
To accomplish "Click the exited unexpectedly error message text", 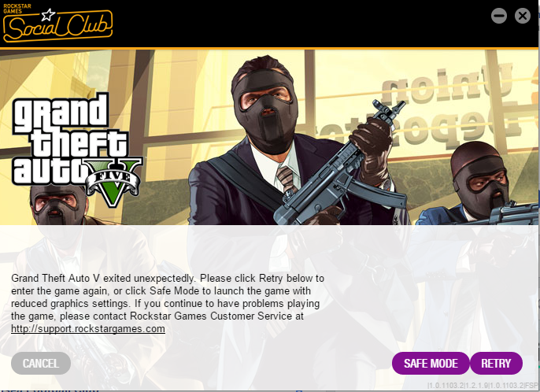I will coord(168,303).
